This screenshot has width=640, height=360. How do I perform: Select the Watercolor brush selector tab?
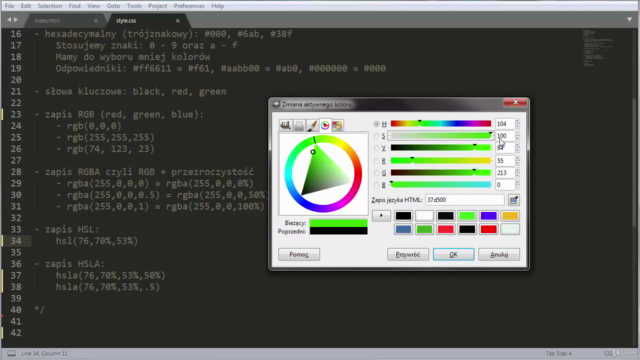(x=312, y=125)
